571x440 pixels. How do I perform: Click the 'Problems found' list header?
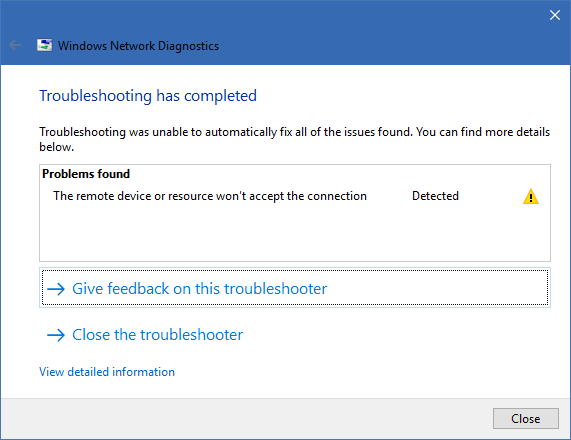(86, 174)
